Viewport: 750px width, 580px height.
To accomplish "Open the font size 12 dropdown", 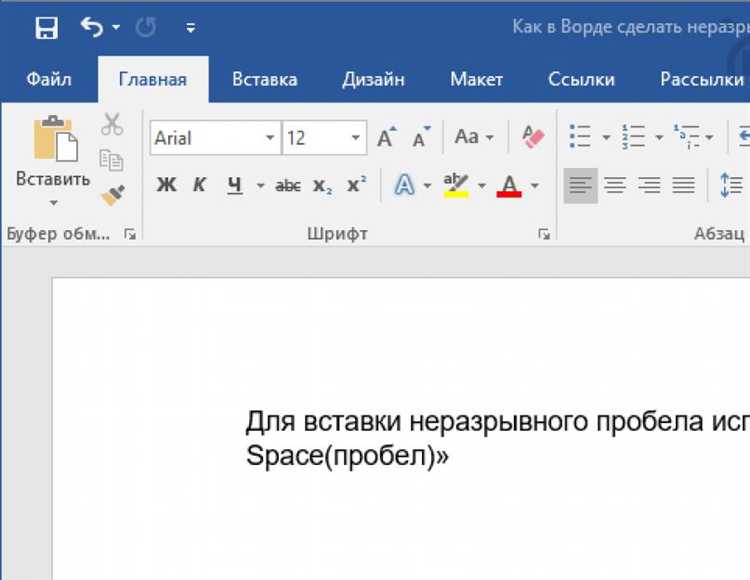I will tap(357, 138).
